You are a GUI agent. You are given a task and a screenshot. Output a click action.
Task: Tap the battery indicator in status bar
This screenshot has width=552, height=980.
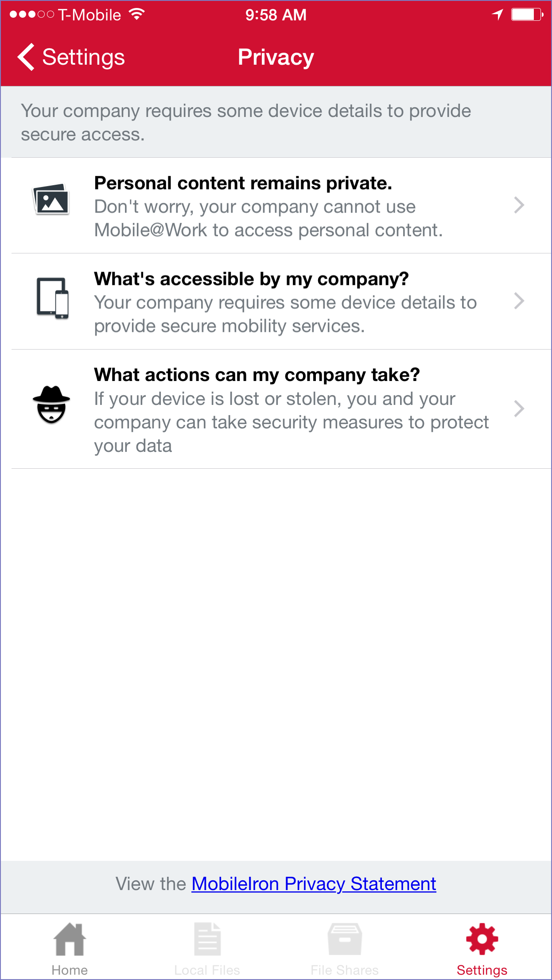click(526, 15)
